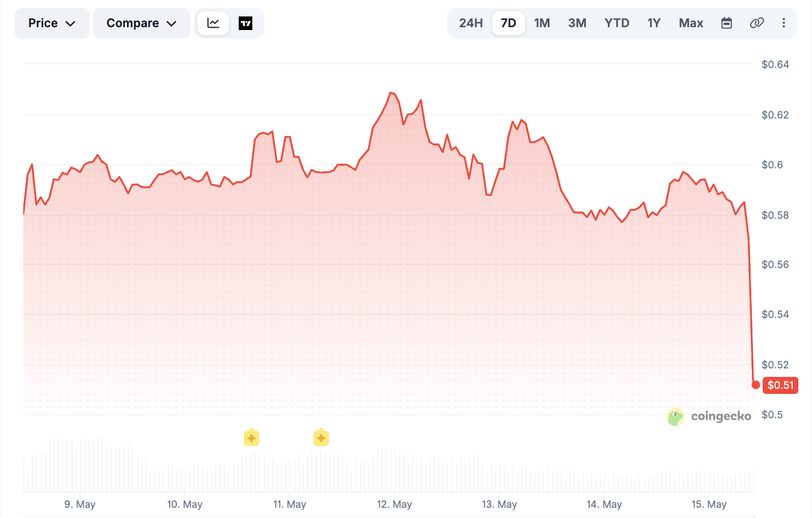Image resolution: width=812 pixels, height=518 pixels.
Task: Switch to TradingView chart icon
Action: (246, 23)
